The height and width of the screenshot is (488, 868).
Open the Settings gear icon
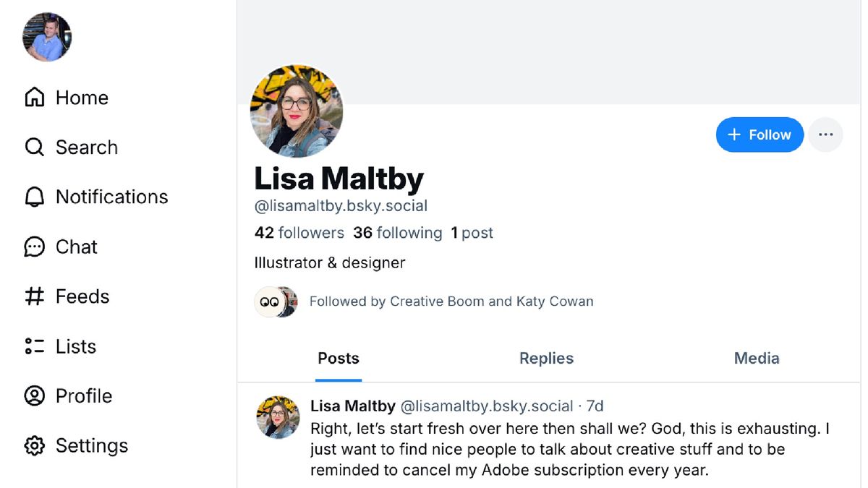click(x=34, y=446)
